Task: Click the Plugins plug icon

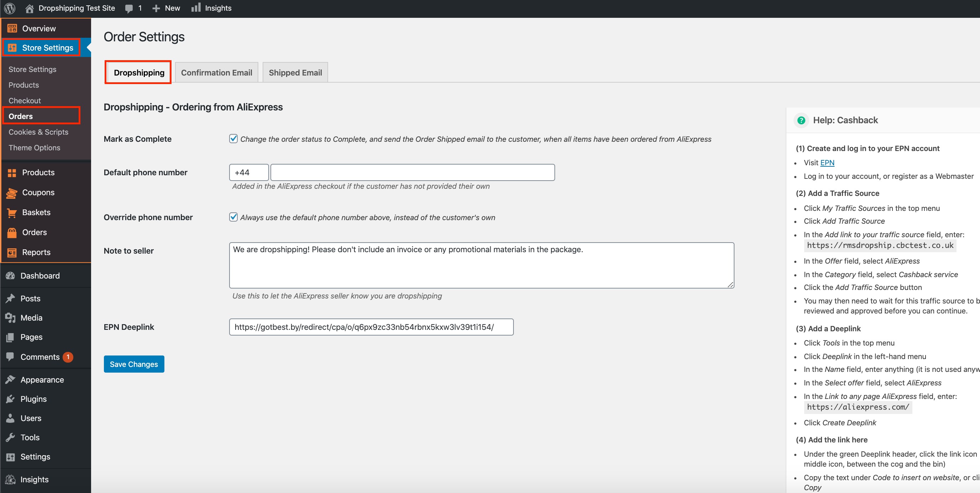Action: coord(10,399)
